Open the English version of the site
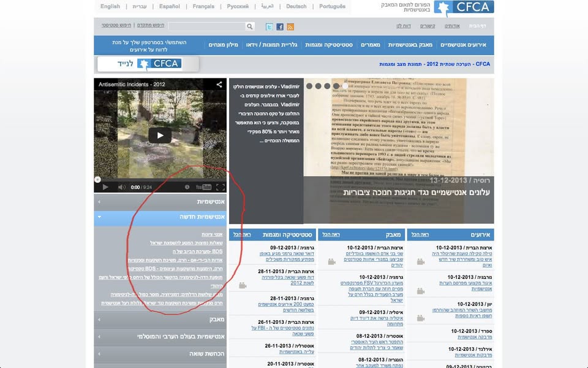 point(110,7)
